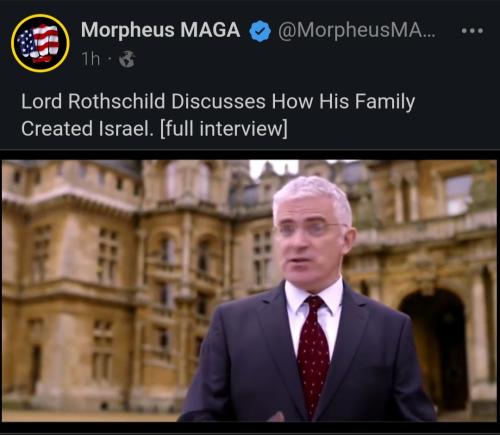Click the word Israel in the post
Viewport: 500px width, 435px height.
[126, 128]
